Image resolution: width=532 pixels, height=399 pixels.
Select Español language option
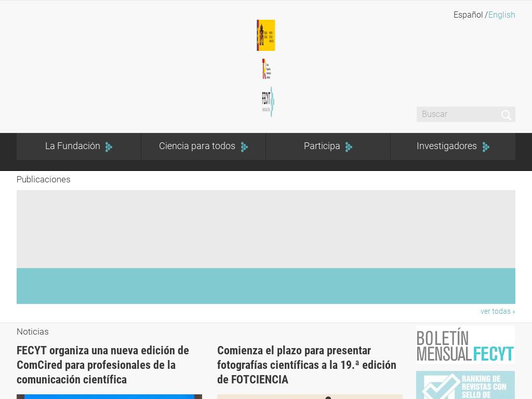[468, 15]
